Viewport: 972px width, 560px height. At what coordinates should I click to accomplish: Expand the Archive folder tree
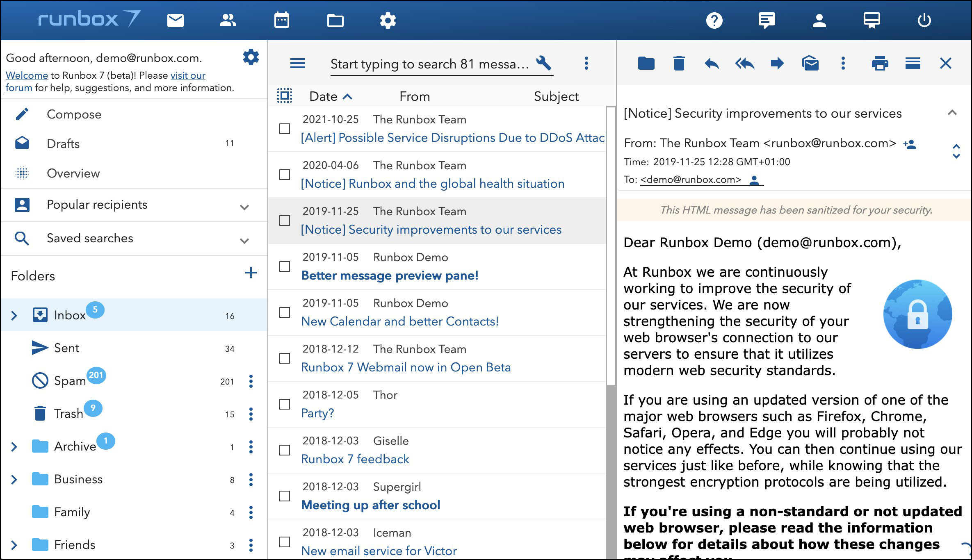click(14, 446)
